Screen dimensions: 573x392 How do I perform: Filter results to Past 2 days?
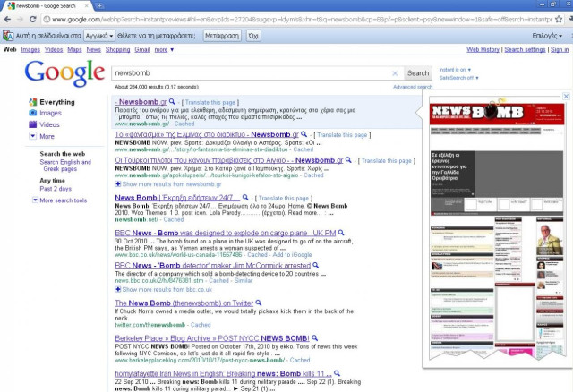[x=56, y=189]
